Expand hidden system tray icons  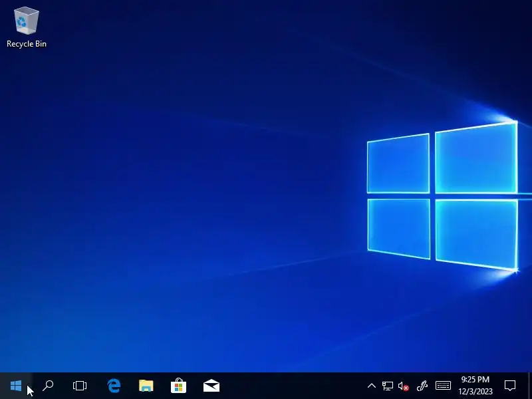pos(372,386)
